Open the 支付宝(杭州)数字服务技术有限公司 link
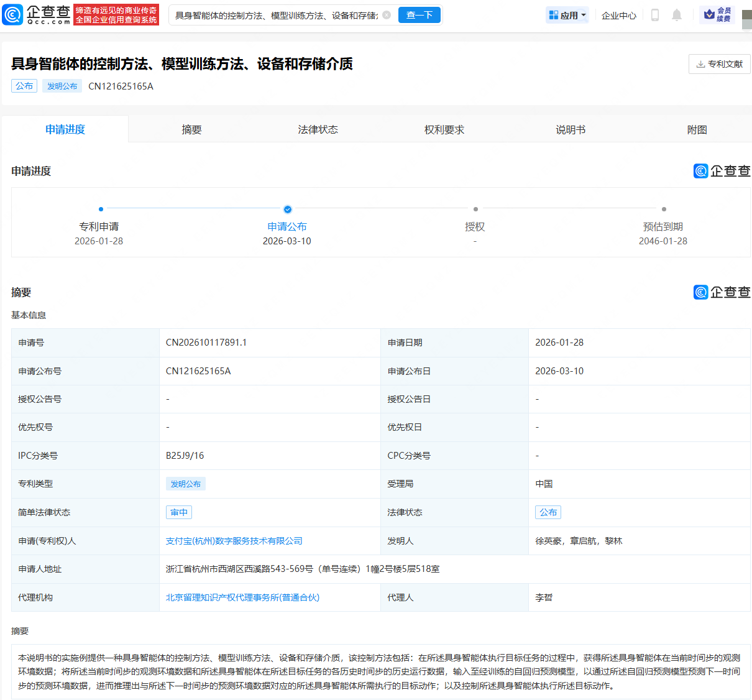The image size is (752, 700). pos(235,541)
